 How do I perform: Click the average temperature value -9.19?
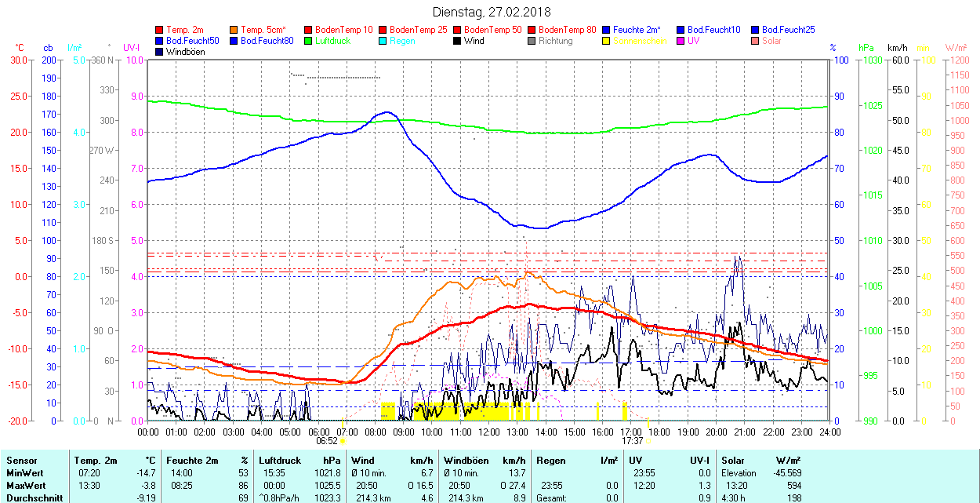coord(147,498)
